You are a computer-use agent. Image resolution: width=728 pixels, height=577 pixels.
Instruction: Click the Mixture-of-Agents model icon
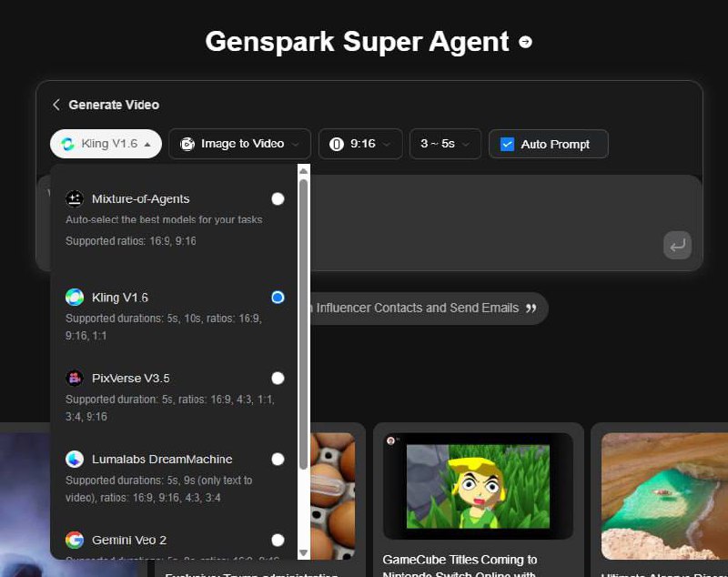(x=75, y=198)
